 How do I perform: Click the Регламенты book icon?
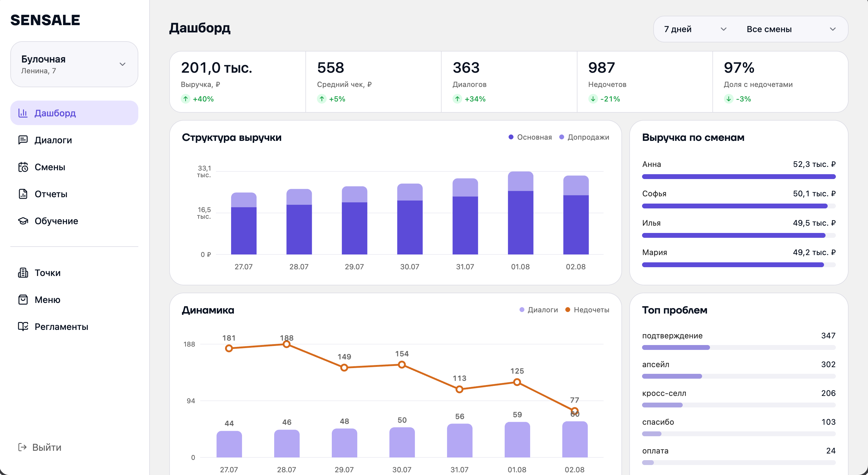(x=23, y=327)
